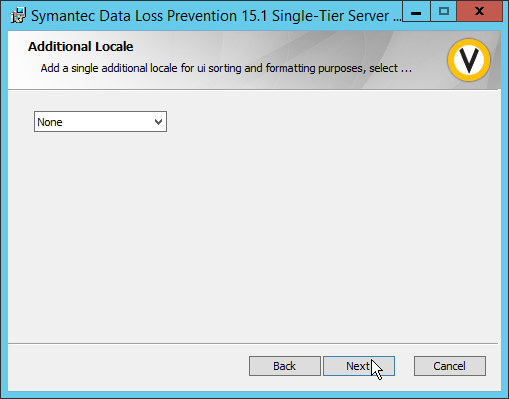Select the None locale combo box

(100, 122)
